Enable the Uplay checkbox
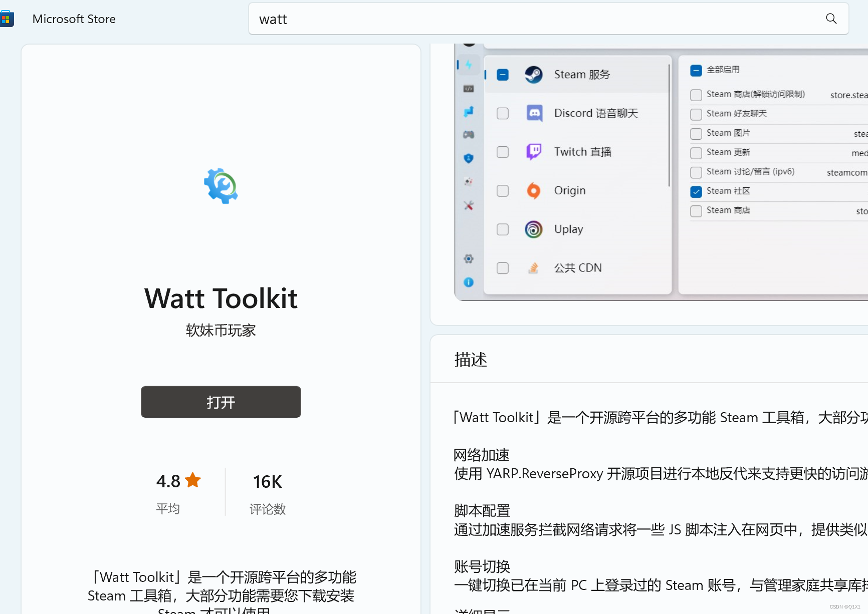Viewport: 868px width, 614px height. coord(503,229)
